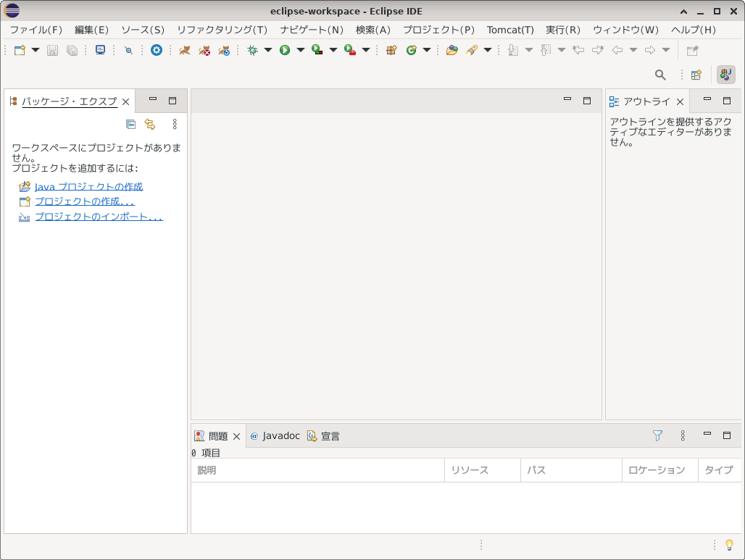Click the Next Edit Location arrow

pos(598,50)
